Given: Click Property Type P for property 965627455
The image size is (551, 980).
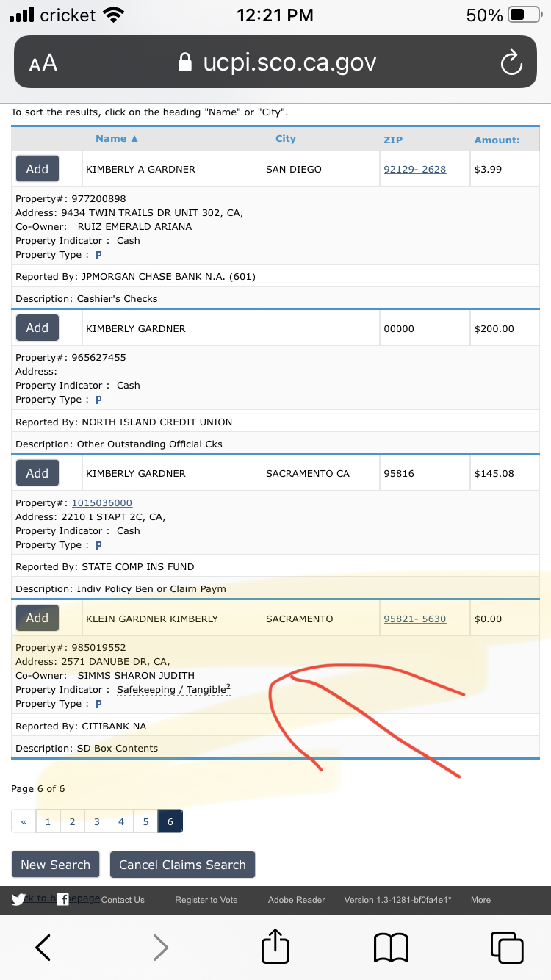Looking at the screenshot, I should [98, 400].
